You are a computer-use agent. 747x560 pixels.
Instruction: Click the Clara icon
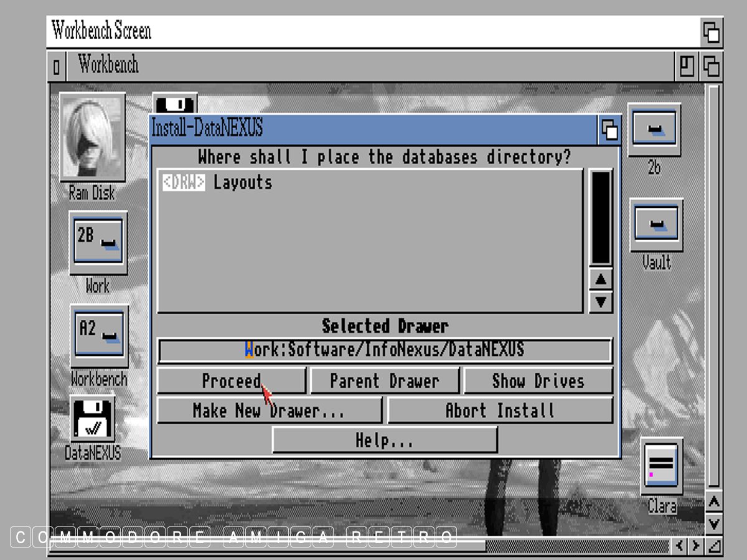tap(661, 466)
